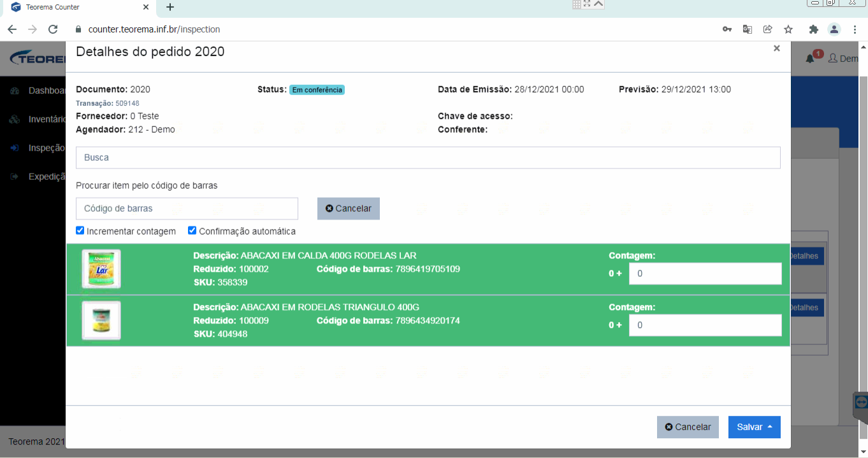Click Data de Emissão 28/12/2021 text
868x458 pixels.
(511, 89)
